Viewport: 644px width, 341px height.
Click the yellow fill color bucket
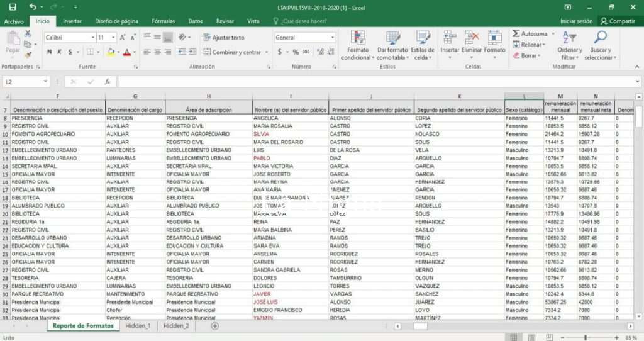111,52
